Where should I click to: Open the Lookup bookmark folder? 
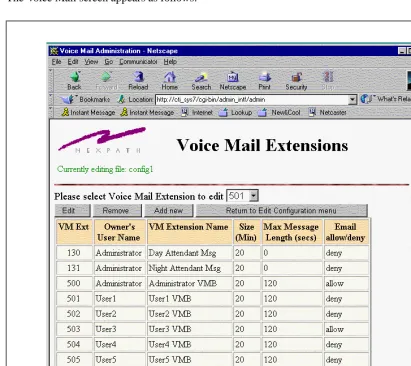click(x=235, y=113)
